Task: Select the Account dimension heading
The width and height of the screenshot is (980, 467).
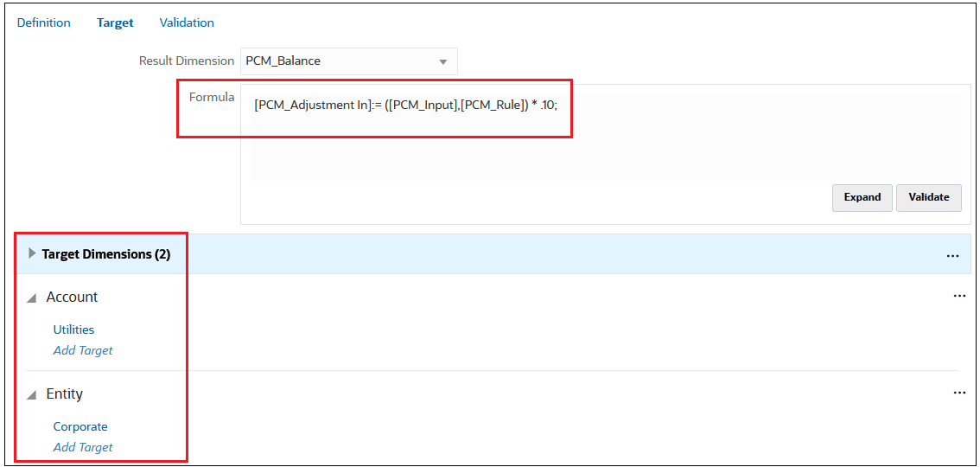Action: [72, 297]
